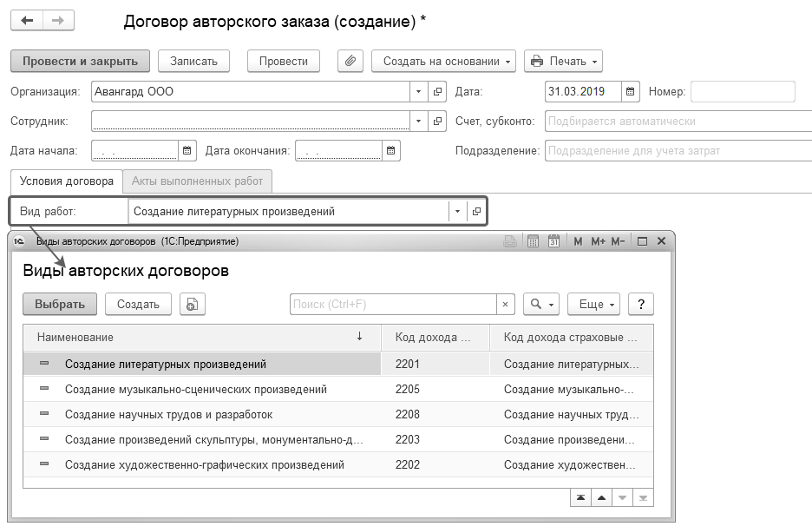
Task: Expand the Сотрудник dropdown list
Action: 418,122
